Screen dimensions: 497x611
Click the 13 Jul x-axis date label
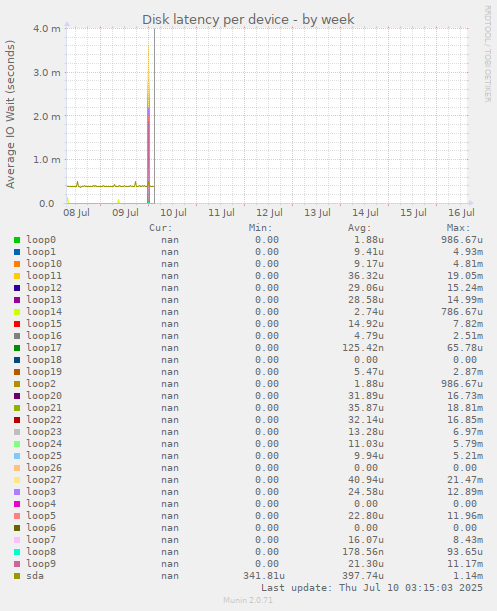pyautogui.click(x=317, y=213)
